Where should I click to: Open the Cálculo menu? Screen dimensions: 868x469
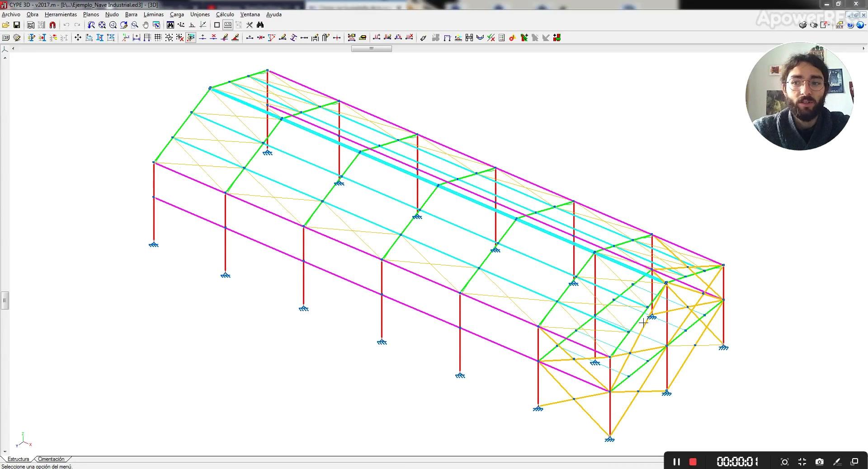click(225, 14)
